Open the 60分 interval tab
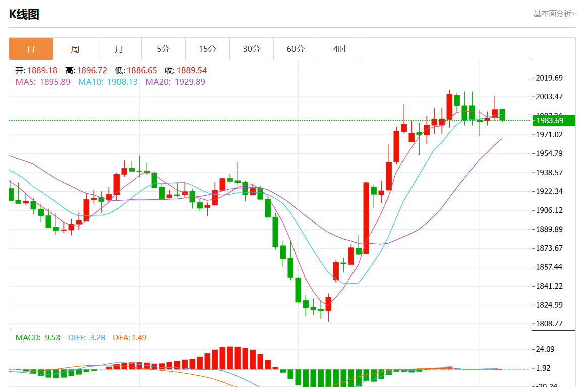Viewport: 588px width, 387px height. pyautogui.click(x=296, y=49)
